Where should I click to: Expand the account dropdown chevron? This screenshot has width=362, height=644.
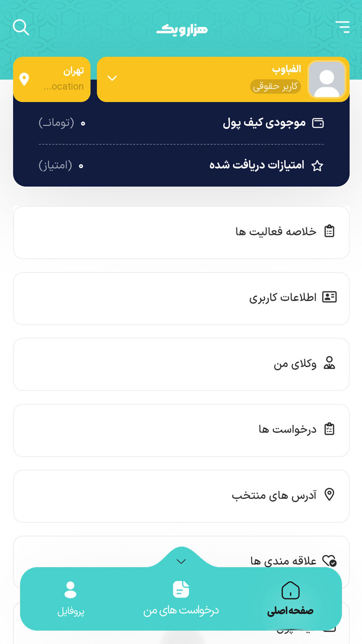click(112, 78)
